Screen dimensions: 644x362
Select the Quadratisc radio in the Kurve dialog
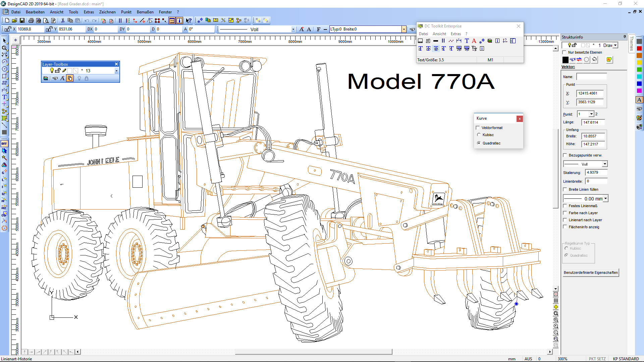479,143
